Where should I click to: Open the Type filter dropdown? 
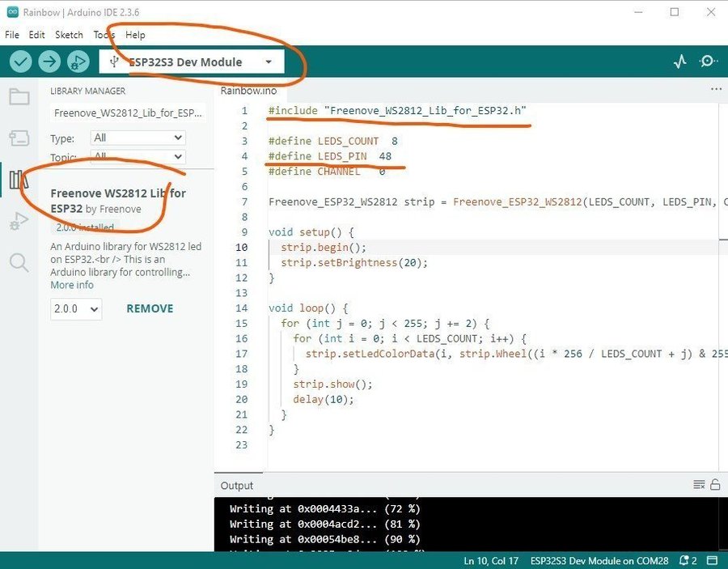(138, 138)
